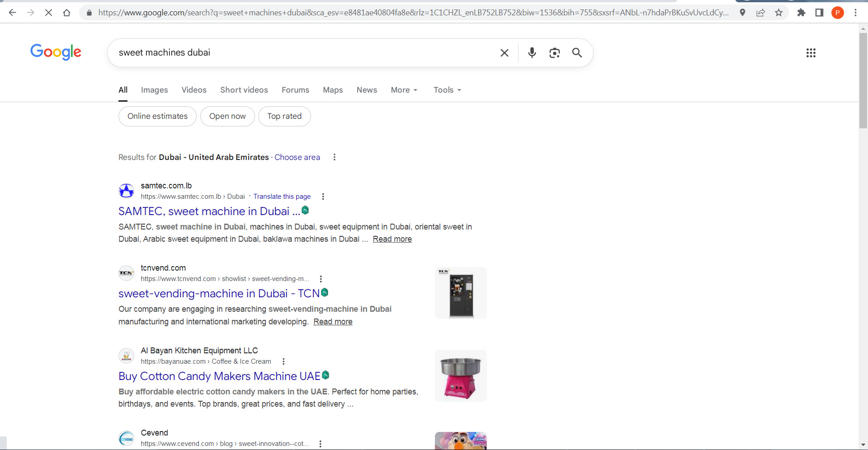Viewport: 868px width, 450px height.
Task: Share this page via share icon
Action: (x=760, y=13)
